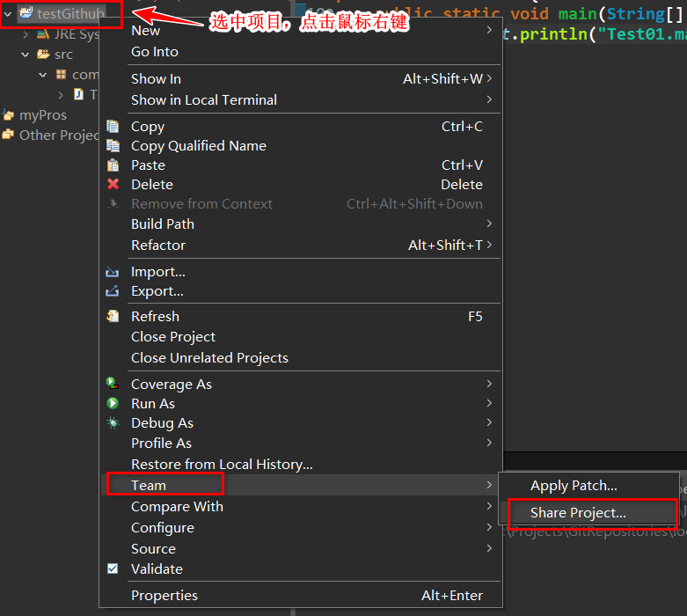Click the src source folder icon
The width and height of the screenshot is (687, 616).
point(43,54)
